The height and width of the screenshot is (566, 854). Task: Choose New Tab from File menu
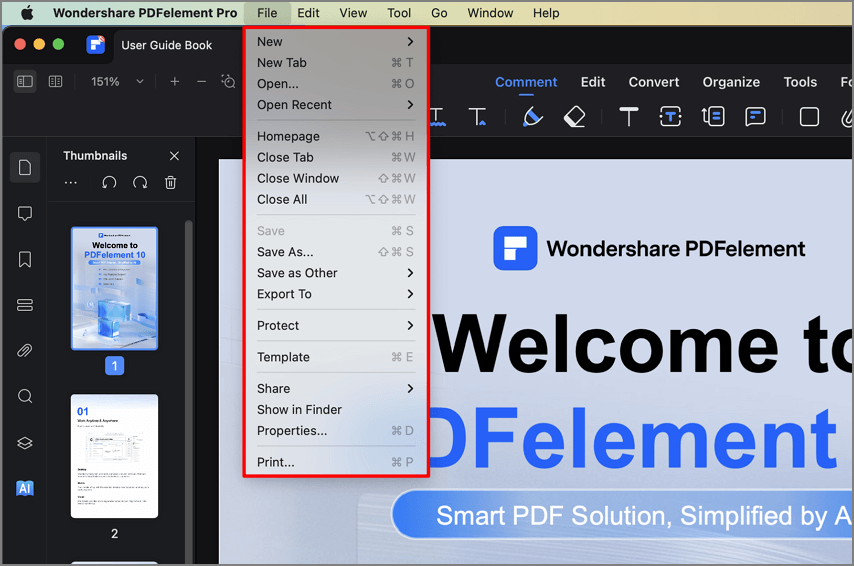click(x=336, y=63)
